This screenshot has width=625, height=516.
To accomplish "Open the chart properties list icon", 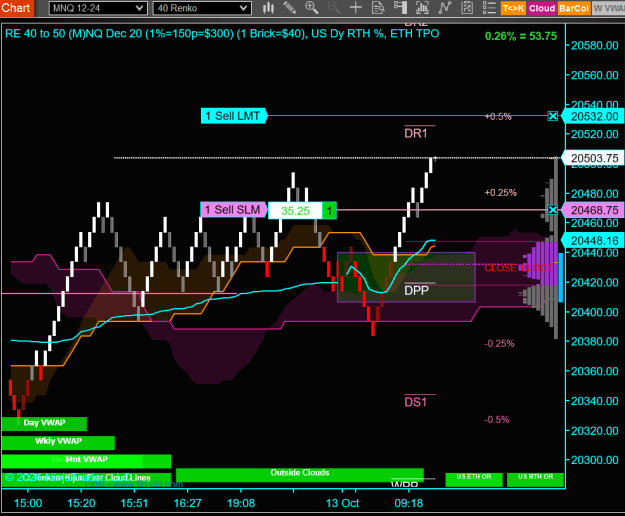I will 489,8.
